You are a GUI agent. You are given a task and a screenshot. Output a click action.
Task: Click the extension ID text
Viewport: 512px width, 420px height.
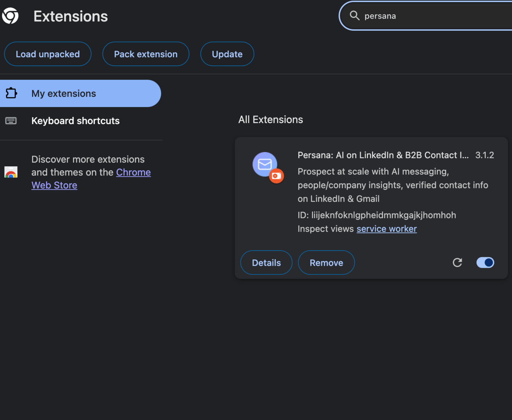pyautogui.click(x=377, y=215)
